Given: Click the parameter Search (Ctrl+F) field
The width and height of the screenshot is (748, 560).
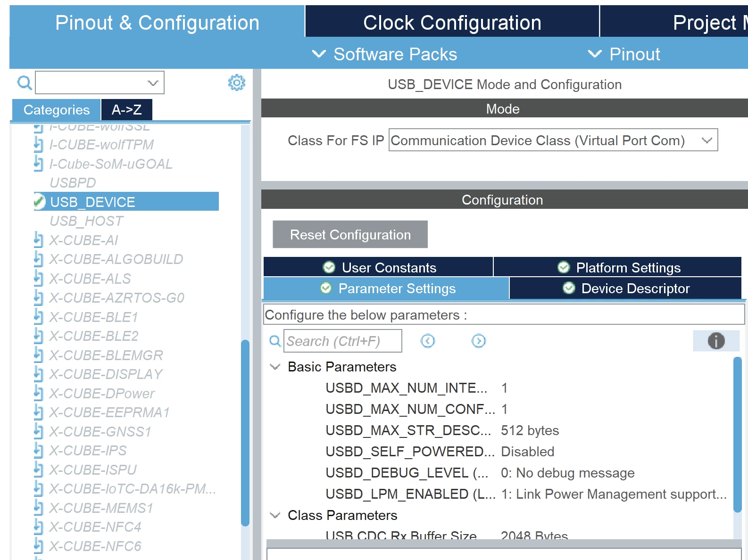Looking at the screenshot, I should pyautogui.click(x=343, y=341).
